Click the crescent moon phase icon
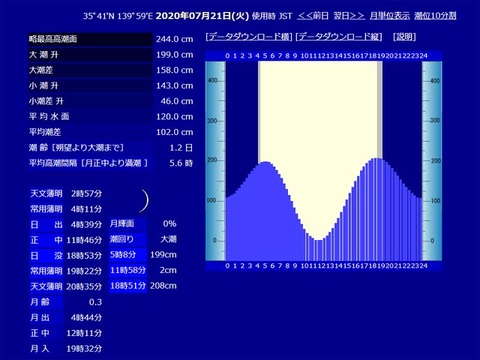Image resolution: width=480 pixels, height=360 pixels. tap(144, 201)
